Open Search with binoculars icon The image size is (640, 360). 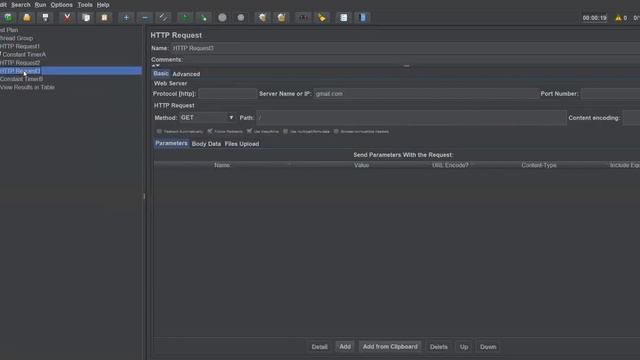[303, 18]
